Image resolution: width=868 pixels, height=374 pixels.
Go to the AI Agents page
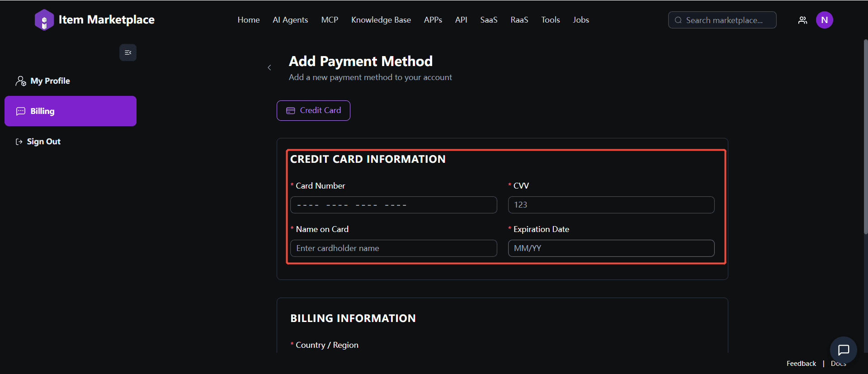click(290, 20)
